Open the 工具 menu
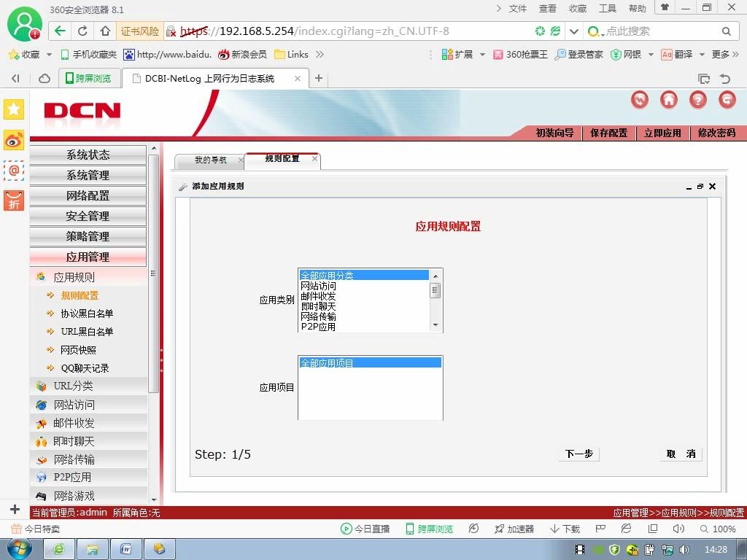 (x=608, y=9)
